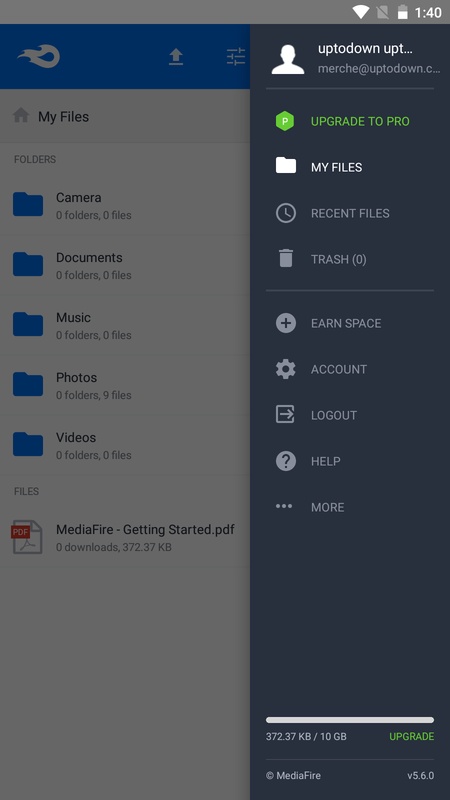Viewport: 450px width, 800px height.
Task: Tap the Recent Files clock icon
Action: coord(286,213)
